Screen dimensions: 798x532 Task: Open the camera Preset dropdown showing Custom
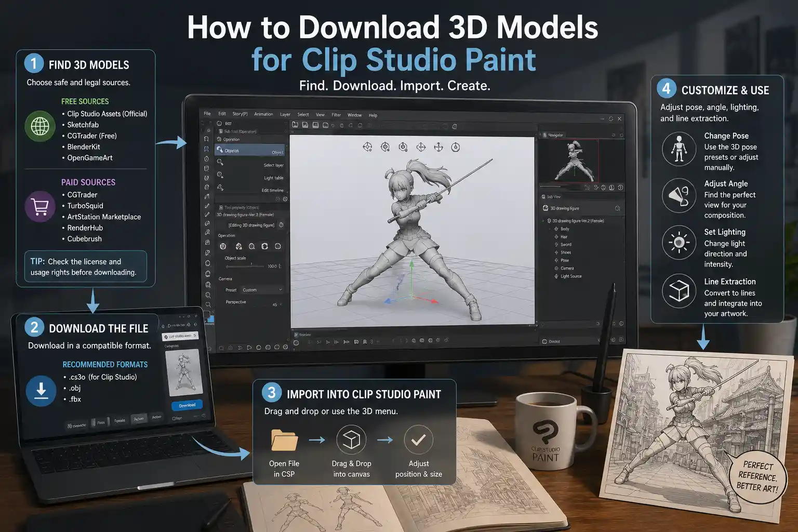coord(262,290)
